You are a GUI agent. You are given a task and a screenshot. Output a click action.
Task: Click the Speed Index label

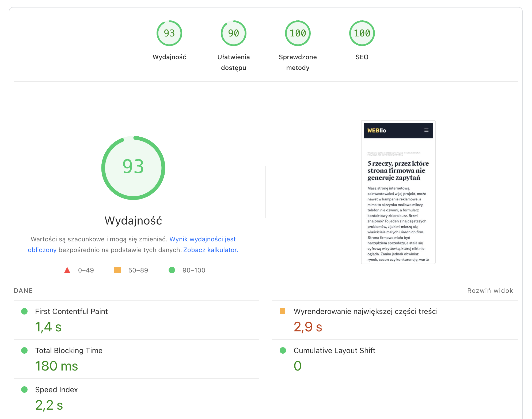click(56, 390)
